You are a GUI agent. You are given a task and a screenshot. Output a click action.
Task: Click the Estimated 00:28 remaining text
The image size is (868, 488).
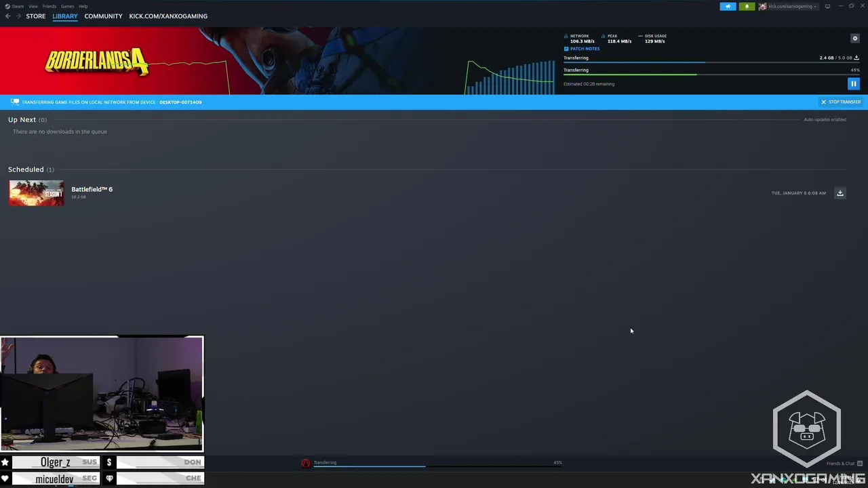(x=589, y=84)
